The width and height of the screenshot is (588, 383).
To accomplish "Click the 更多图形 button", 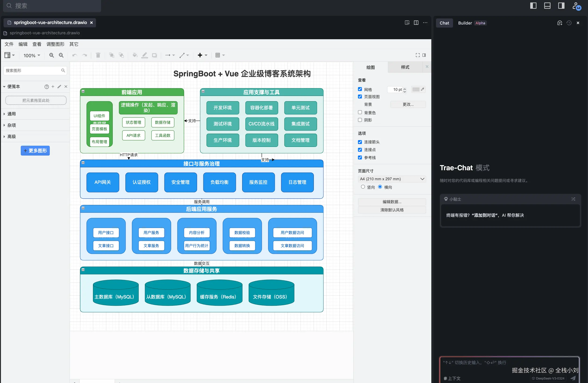I will pyautogui.click(x=35, y=151).
